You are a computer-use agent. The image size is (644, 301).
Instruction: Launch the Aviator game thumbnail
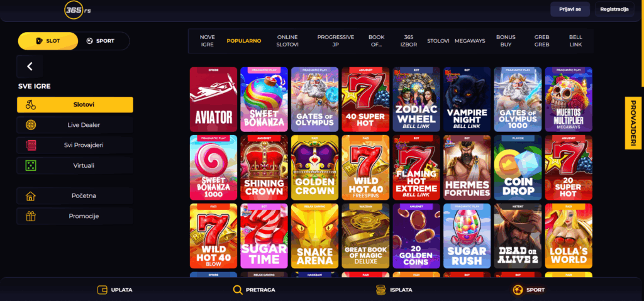coord(213,99)
